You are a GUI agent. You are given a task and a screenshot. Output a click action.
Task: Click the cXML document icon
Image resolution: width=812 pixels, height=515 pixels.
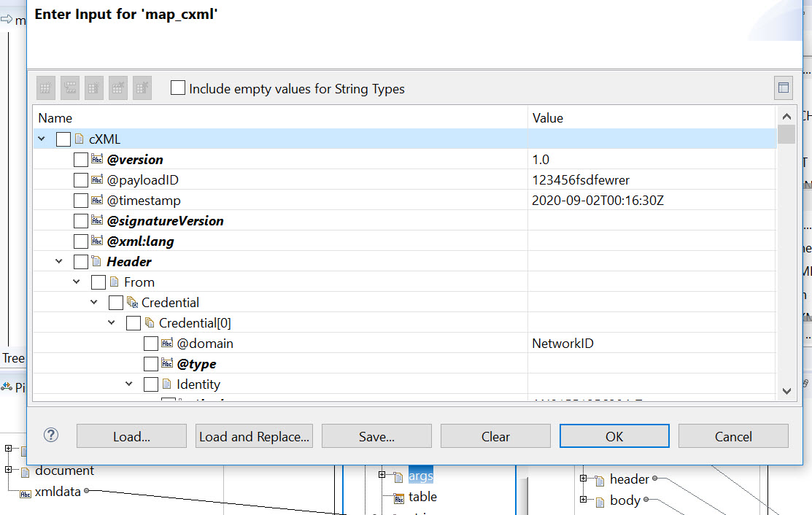(x=80, y=139)
